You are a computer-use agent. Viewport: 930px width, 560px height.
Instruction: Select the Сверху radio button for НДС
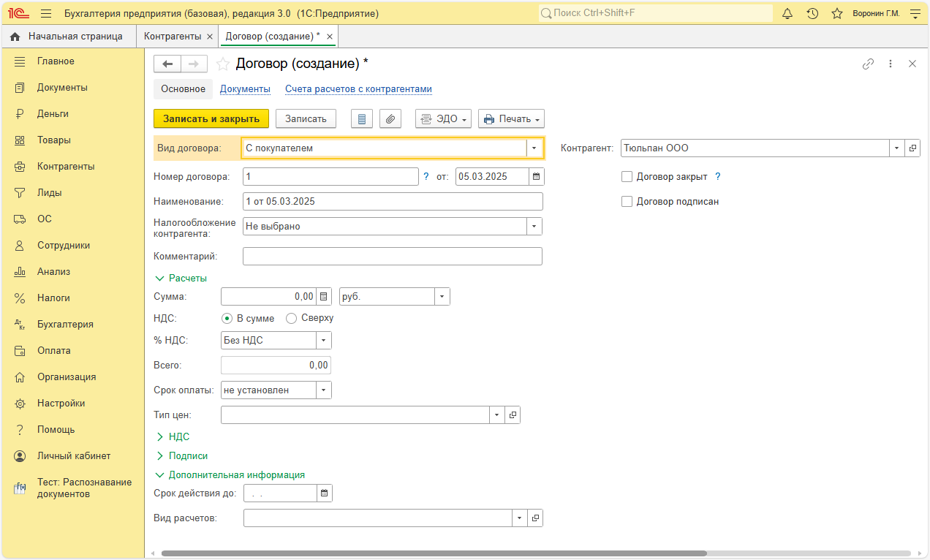[291, 318]
